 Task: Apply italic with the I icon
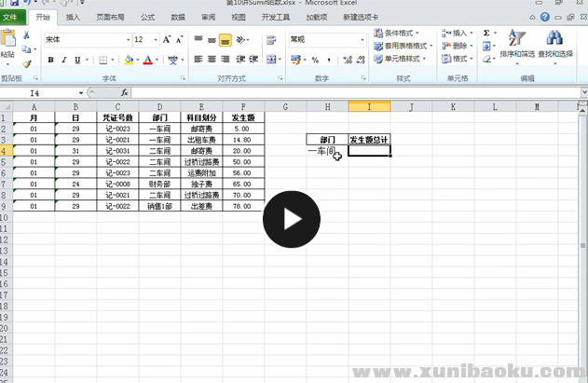(64, 60)
